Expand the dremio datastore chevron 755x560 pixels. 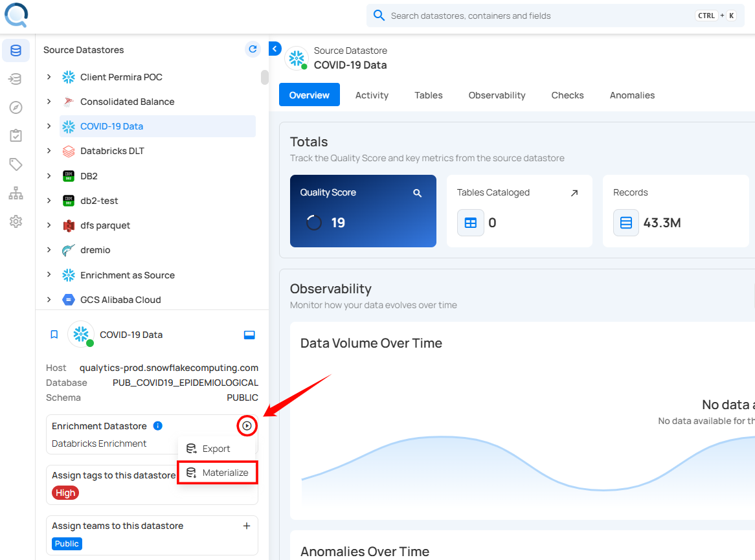(x=49, y=250)
